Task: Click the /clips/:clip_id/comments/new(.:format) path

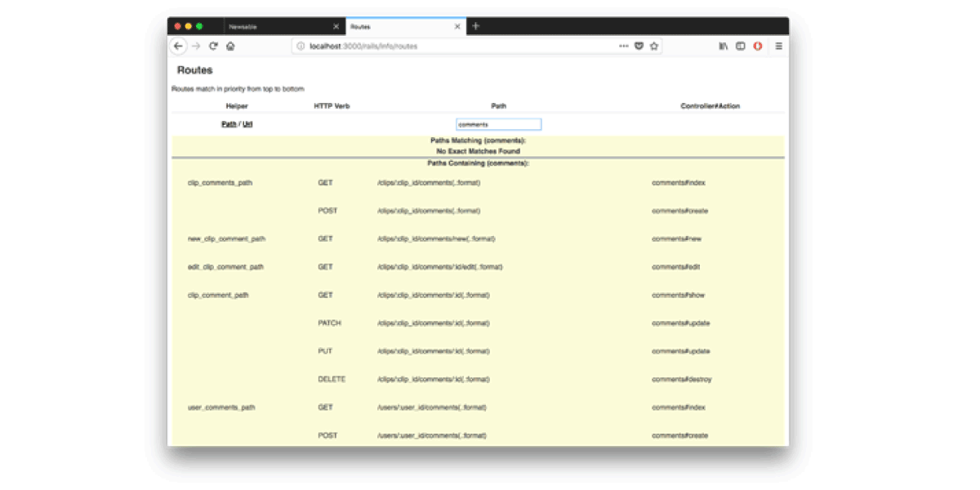Action: click(x=436, y=239)
